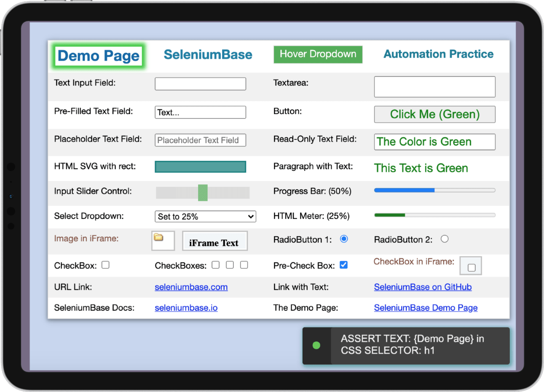The height and width of the screenshot is (392, 544).
Task: Click into the Pre-Filled Text Field
Action: [200, 112]
